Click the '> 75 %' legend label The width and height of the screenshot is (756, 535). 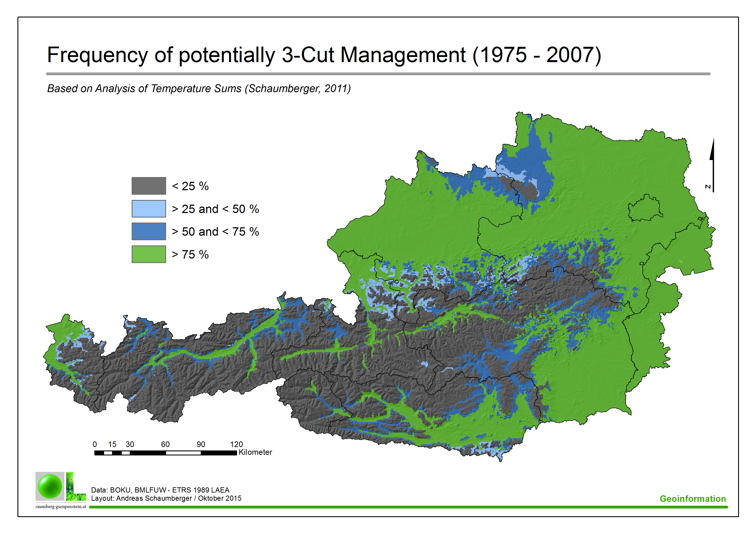(190, 254)
